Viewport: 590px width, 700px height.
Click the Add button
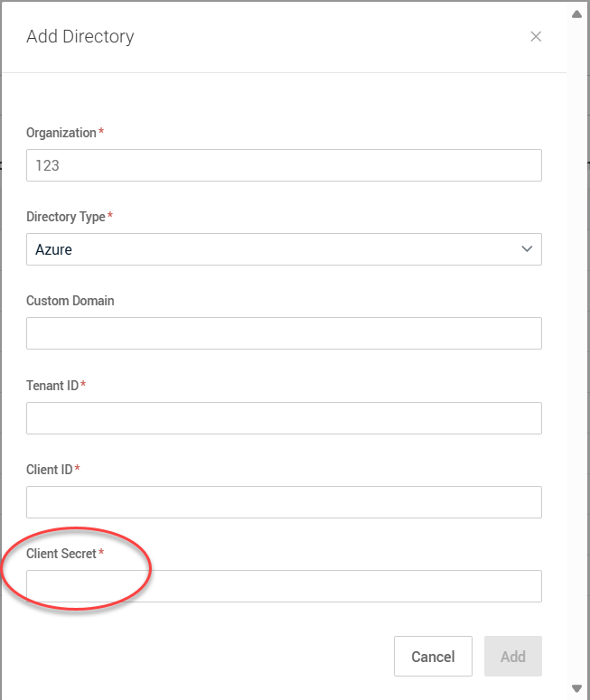coord(512,657)
